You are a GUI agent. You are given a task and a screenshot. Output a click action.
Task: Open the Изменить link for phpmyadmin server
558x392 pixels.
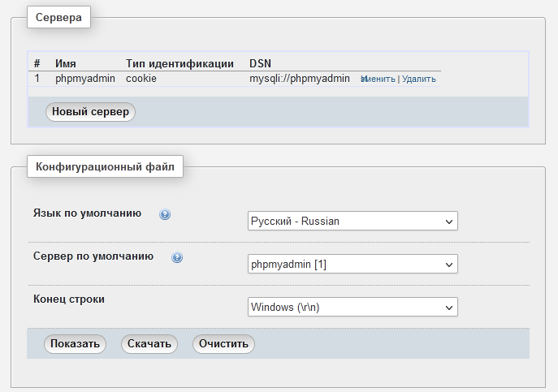click(x=378, y=79)
